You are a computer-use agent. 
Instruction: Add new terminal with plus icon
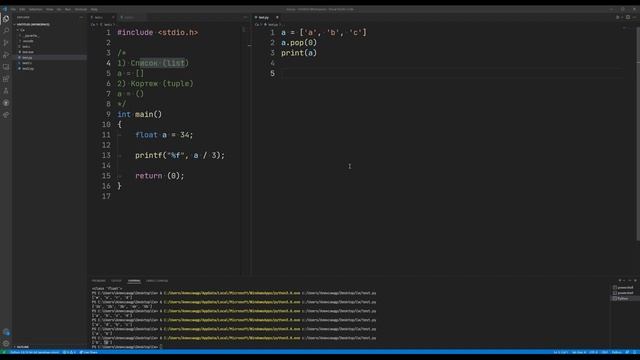click(x=620, y=281)
